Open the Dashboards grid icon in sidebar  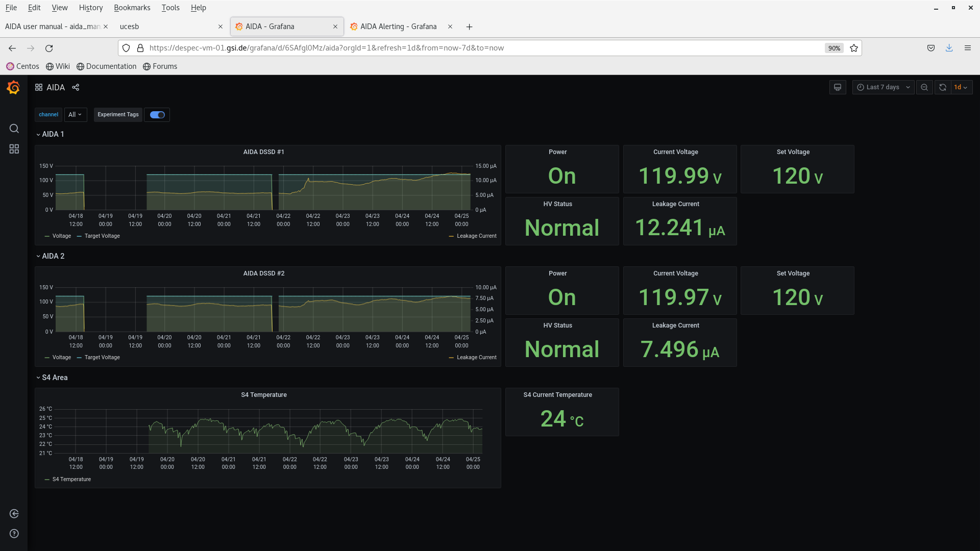(x=14, y=149)
